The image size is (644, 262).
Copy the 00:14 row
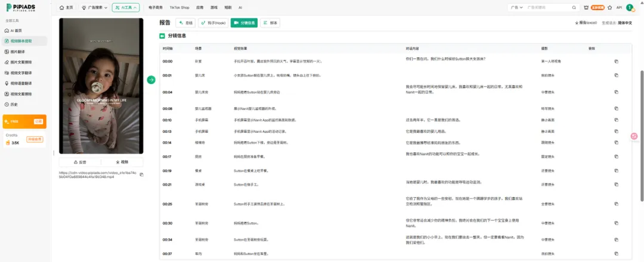coord(616,142)
